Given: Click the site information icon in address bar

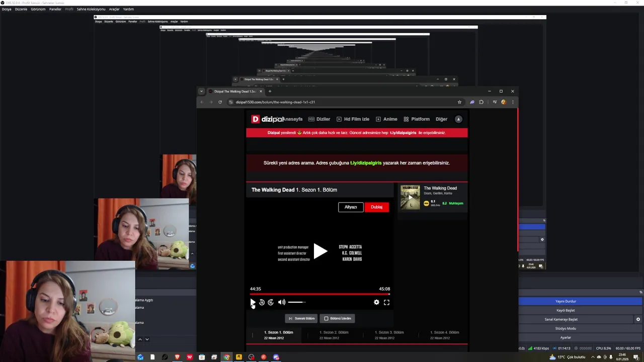Looking at the screenshot, I should tap(231, 102).
